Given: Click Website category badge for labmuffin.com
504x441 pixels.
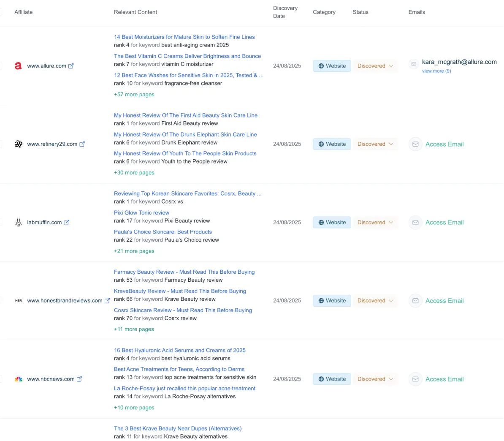Looking at the screenshot, I should click(x=332, y=222).
